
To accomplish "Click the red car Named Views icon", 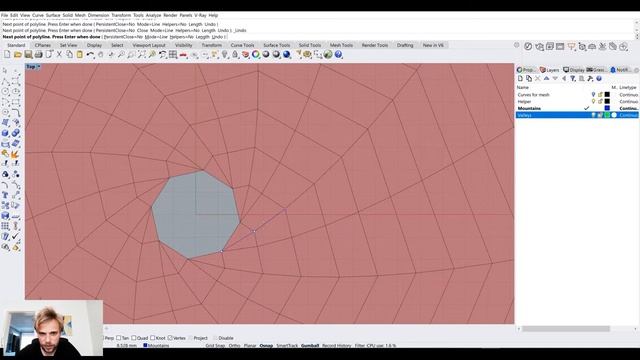I will tap(183, 54).
